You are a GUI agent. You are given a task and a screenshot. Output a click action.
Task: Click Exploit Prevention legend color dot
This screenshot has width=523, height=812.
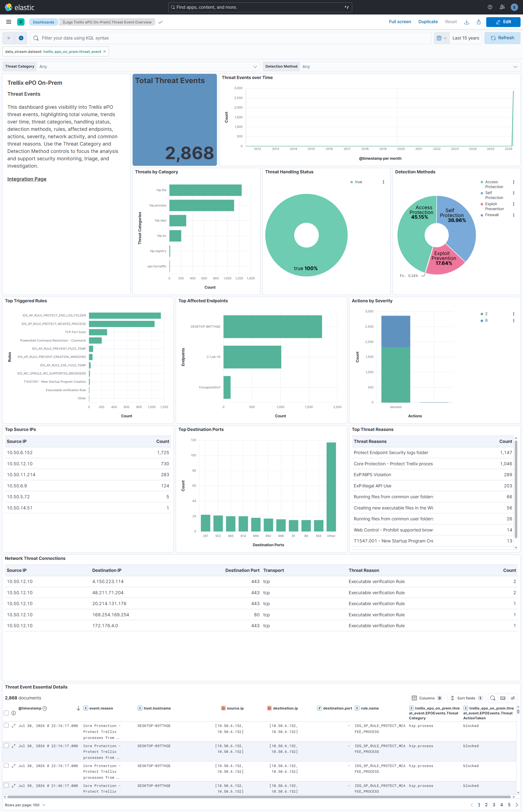482,204
